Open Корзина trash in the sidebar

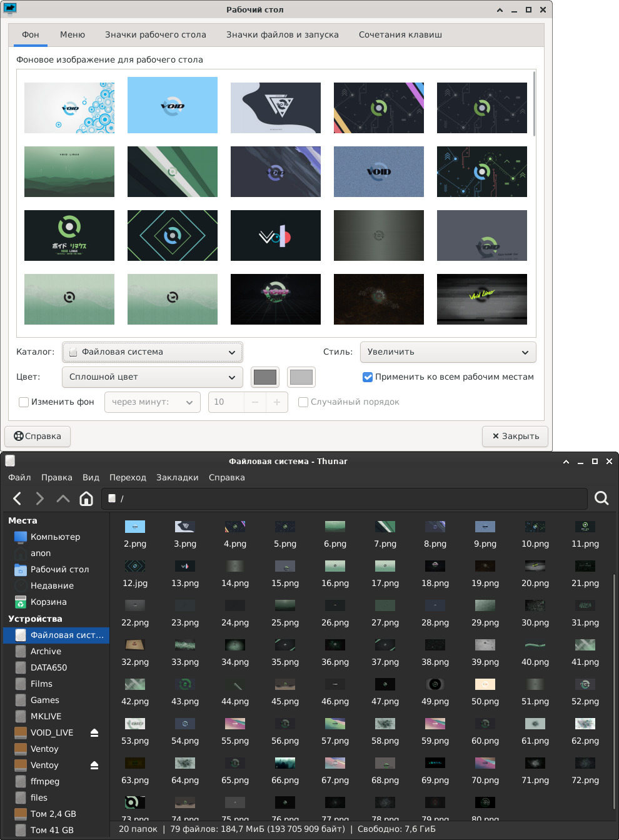click(48, 602)
